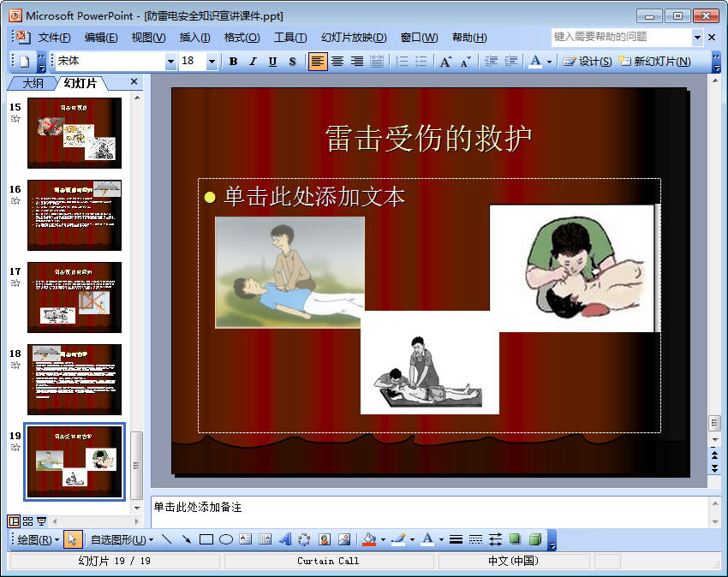
Task: Select slide 17 thumbnail
Action: click(x=75, y=297)
